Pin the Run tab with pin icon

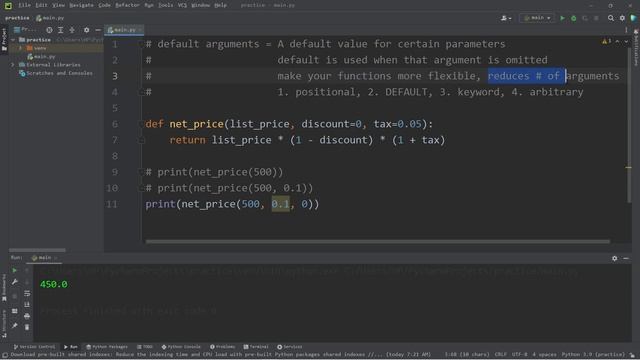click(x=14, y=326)
